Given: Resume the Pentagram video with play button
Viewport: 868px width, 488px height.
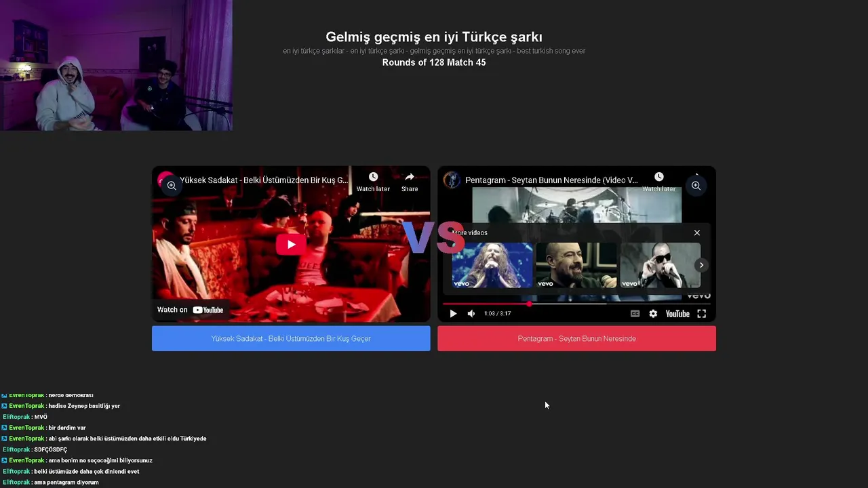Looking at the screenshot, I should (453, 314).
